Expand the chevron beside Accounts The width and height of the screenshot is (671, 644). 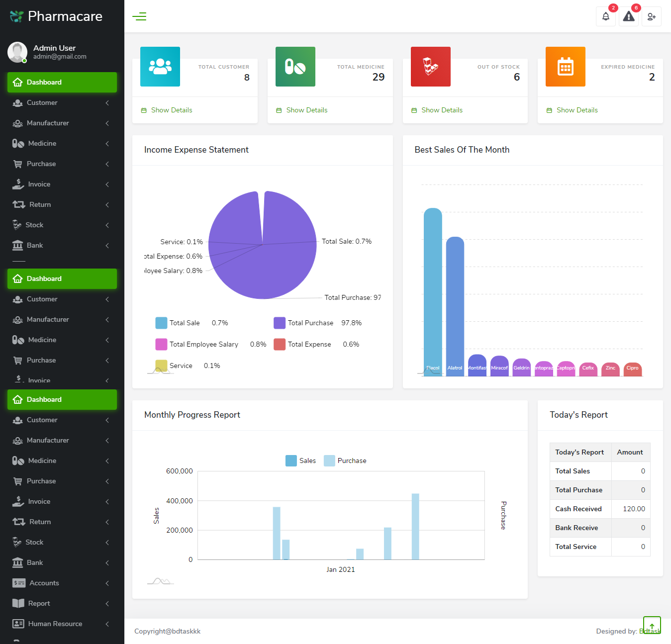point(107,583)
